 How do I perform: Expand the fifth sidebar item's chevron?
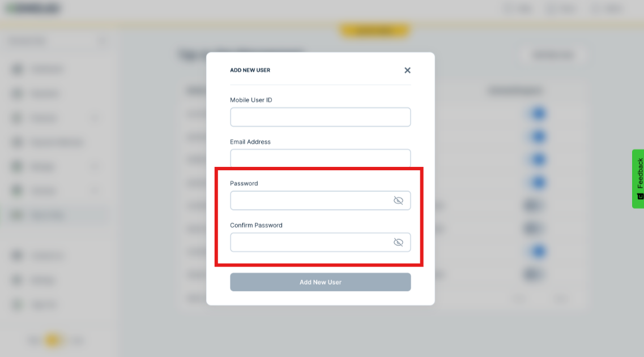point(95,167)
